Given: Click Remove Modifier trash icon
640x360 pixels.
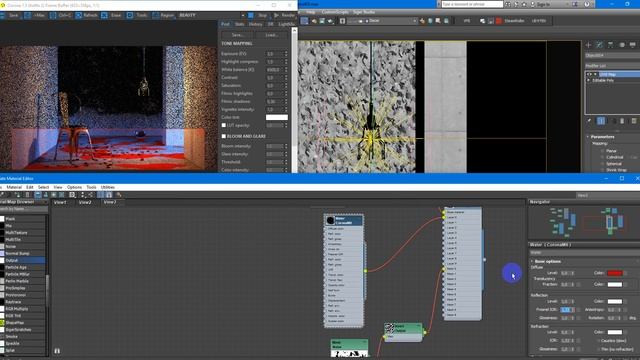Looking at the screenshot, I should pyautogui.click(x=622, y=121).
